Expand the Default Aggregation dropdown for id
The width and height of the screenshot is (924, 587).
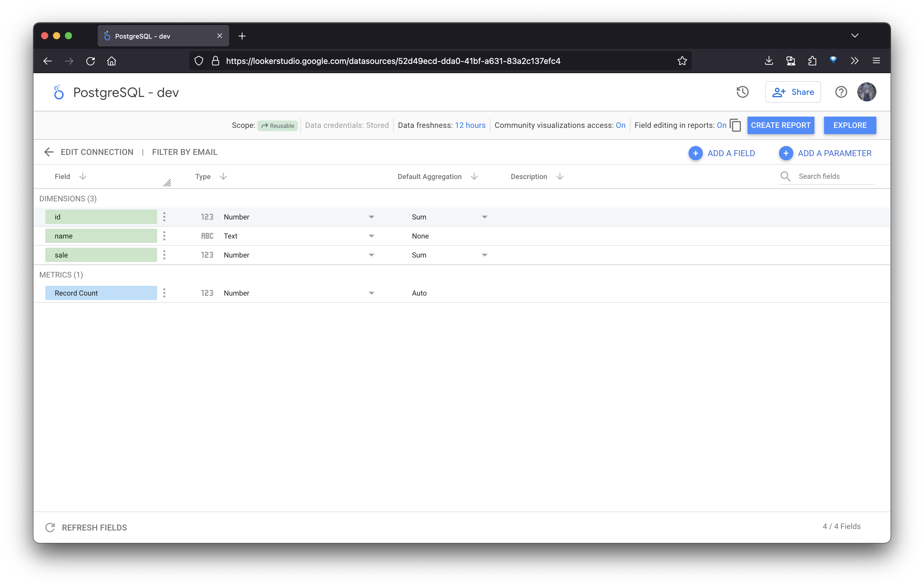point(485,216)
